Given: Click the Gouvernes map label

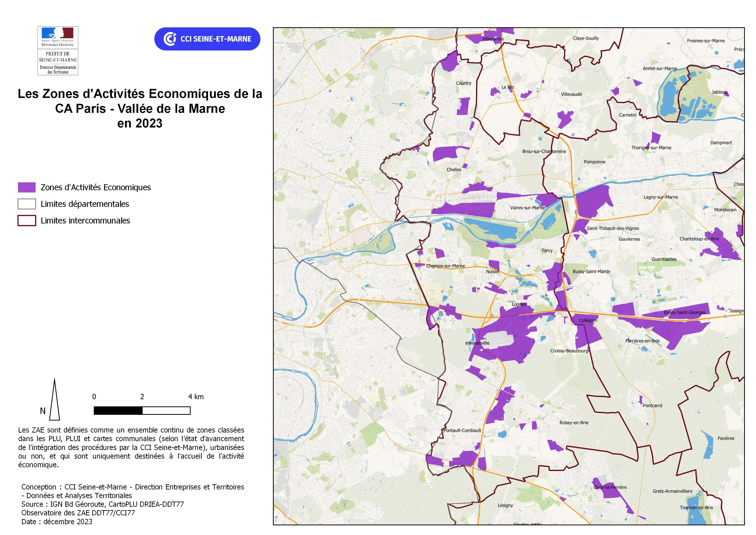Looking at the screenshot, I should click(x=629, y=239).
